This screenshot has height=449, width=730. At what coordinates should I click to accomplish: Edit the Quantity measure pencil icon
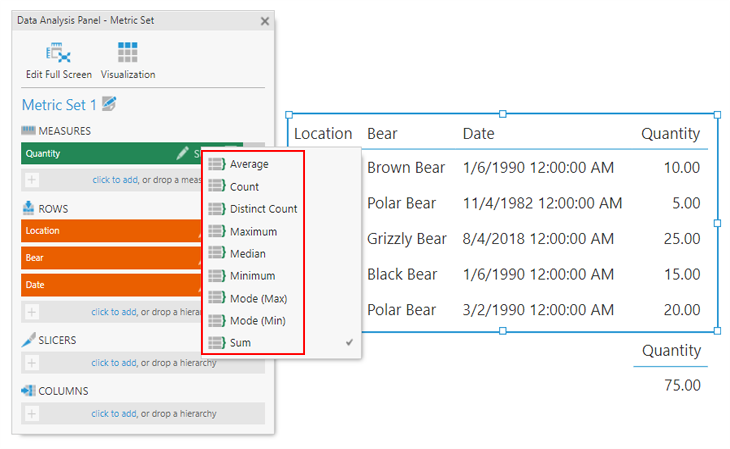(x=182, y=153)
